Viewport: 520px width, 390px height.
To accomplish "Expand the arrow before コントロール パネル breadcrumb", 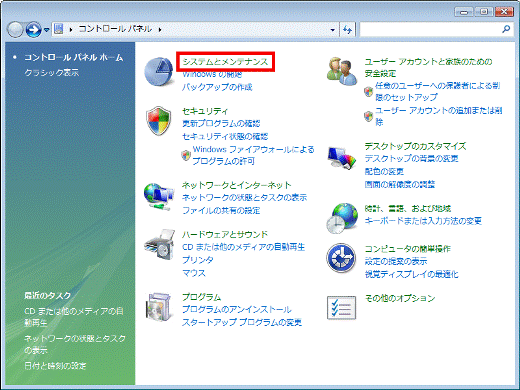I will point(71,30).
